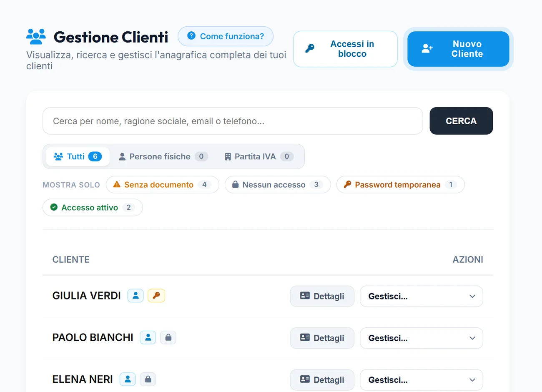Open Gestisci dropdown for GIULIA VERDI
This screenshot has height=392, width=542.
pyautogui.click(x=422, y=297)
